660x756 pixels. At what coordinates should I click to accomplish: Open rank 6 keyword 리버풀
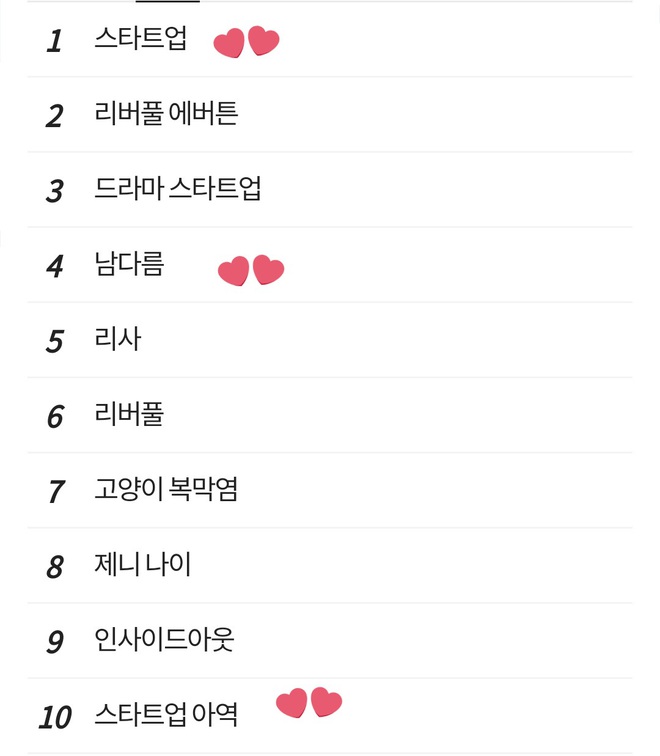point(129,414)
